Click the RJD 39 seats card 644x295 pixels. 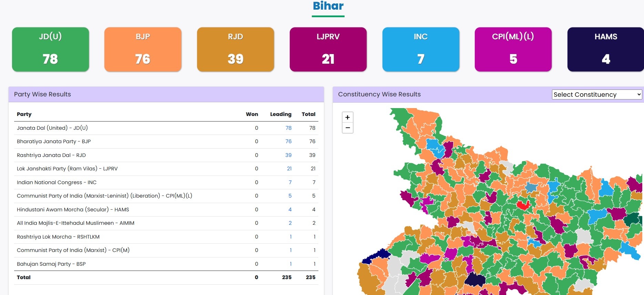(x=236, y=49)
